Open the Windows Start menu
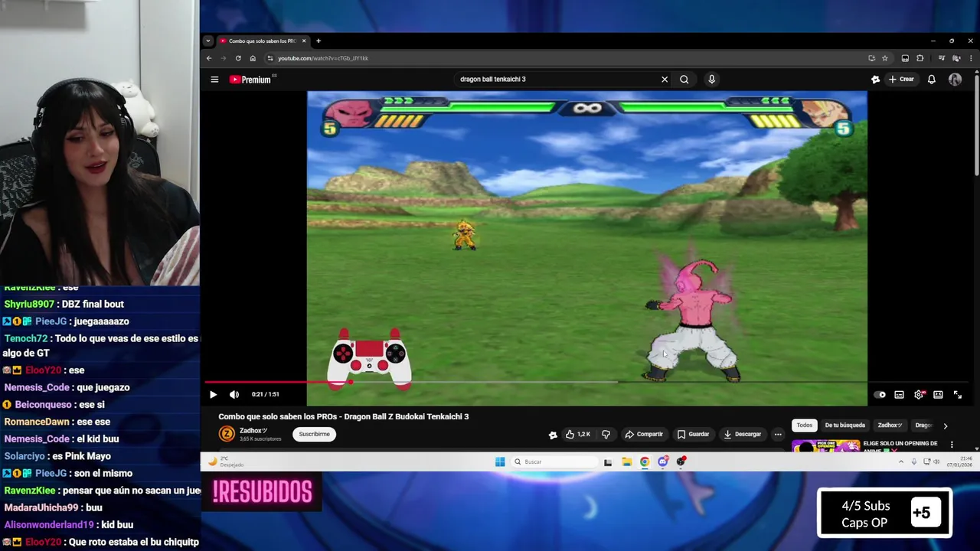This screenshot has height=551, width=980. pyautogui.click(x=500, y=461)
